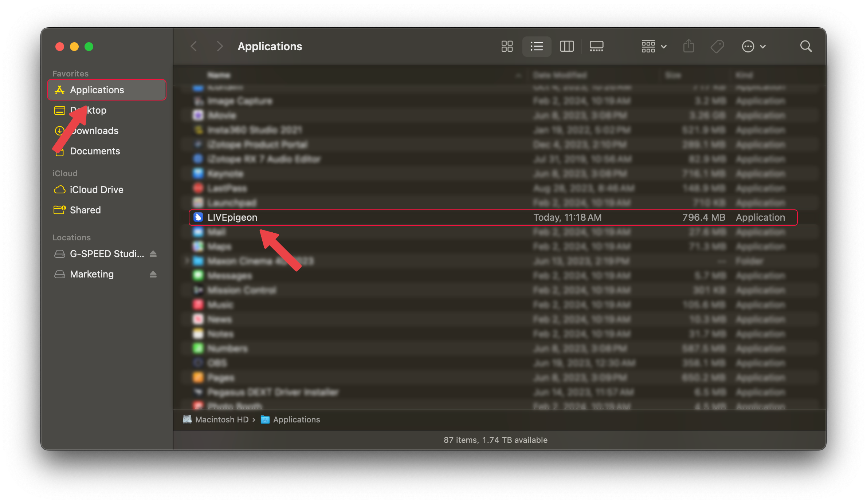
Task: Click the LIVEpigeon app icon
Action: pyautogui.click(x=198, y=217)
